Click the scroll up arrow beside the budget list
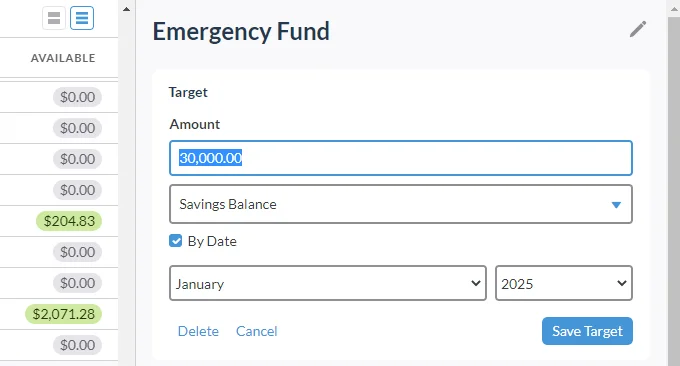The width and height of the screenshot is (680, 366). [x=126, y=9]
